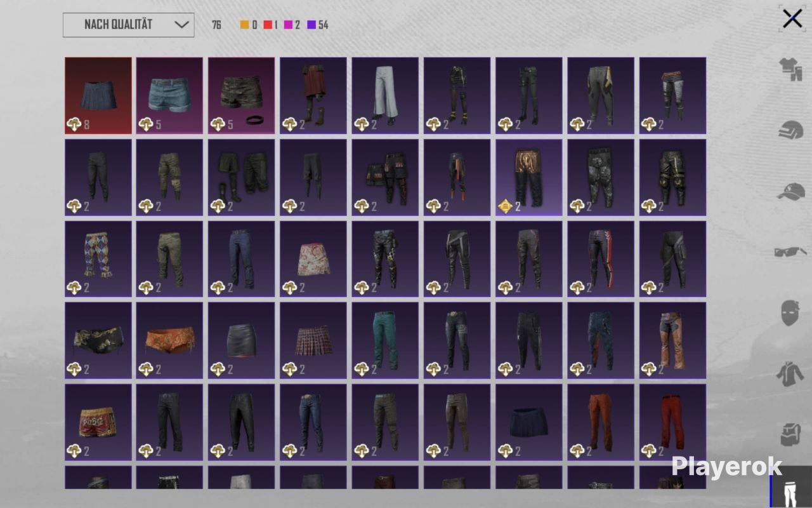
Task: Pick the red skirt with boots
Action: (x=313, y=96)
